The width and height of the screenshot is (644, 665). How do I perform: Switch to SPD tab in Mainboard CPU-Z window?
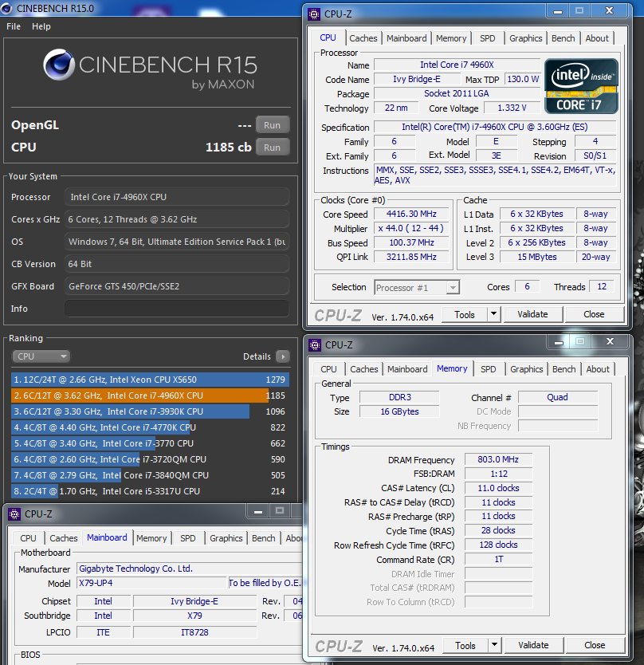[x=188, y=538]
